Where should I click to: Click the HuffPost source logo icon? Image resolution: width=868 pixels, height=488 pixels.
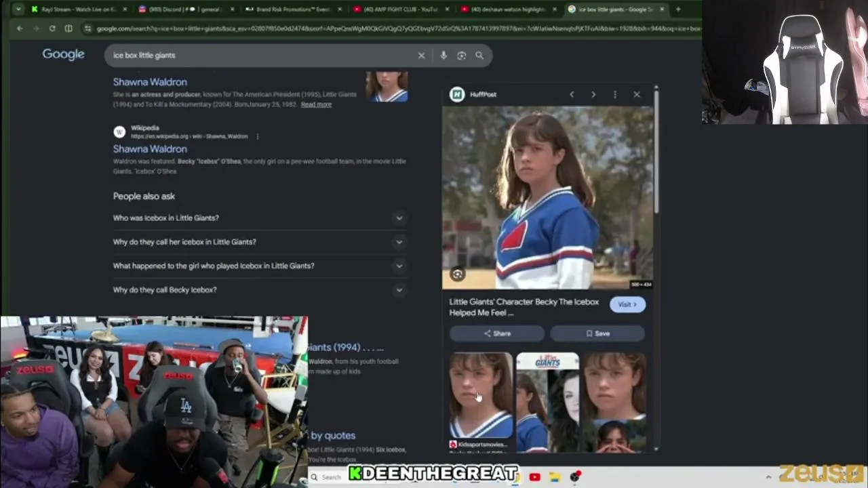tap(457, 94)
